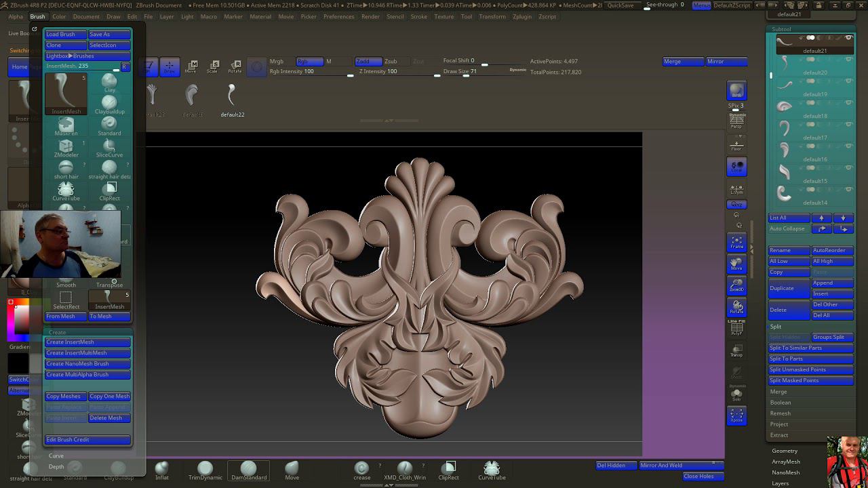Viewport: 868px width, 488px height.
Task: Select the ClayBuildup brush in the Brush palette
Action: (x=109, y=104)
